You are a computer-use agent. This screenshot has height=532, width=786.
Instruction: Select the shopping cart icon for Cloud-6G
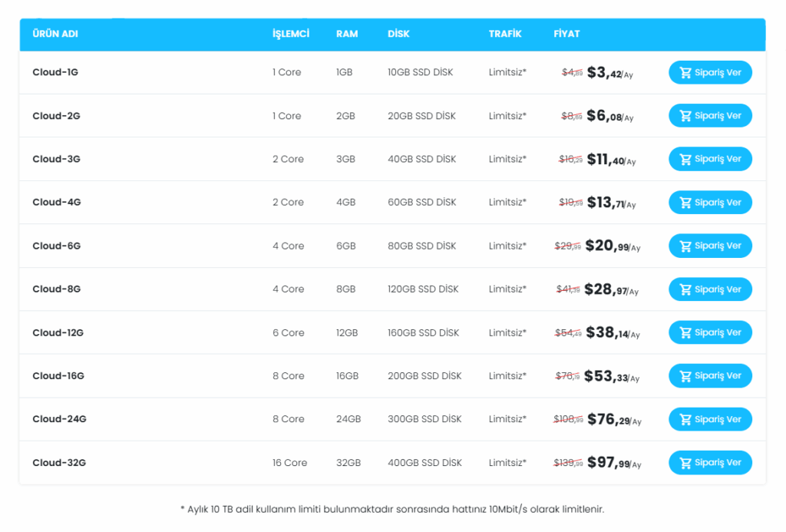click(685, 246)
